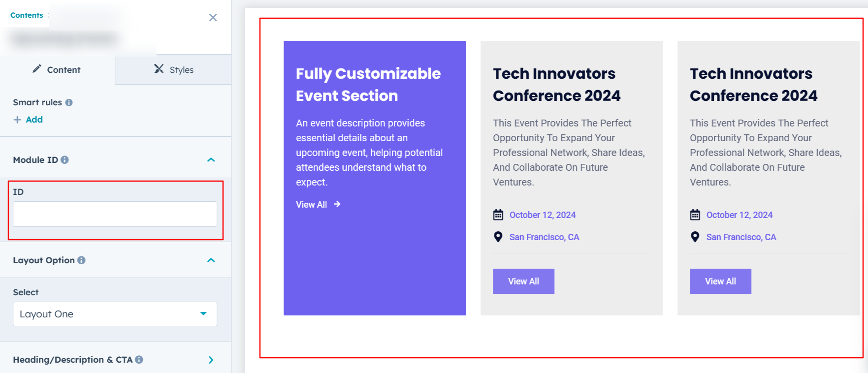The image size is (868, 373).
Task: Click the calendar icon in the middle event card
Action: click(x=498, y=215)
